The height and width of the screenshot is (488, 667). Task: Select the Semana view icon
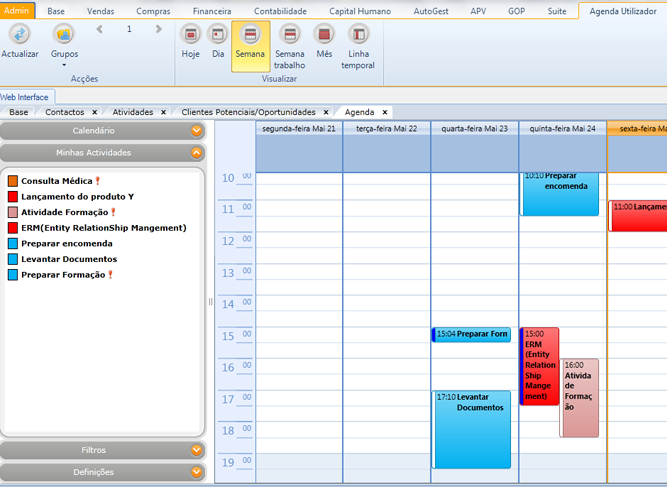pos(250,35)
